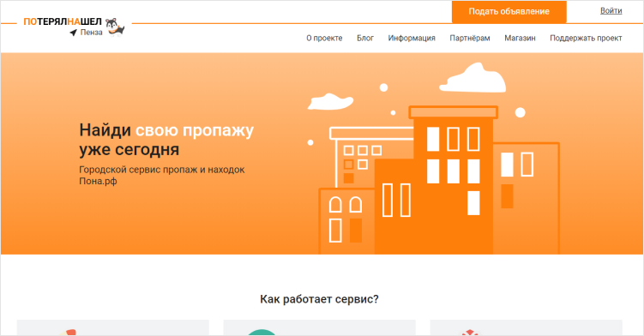
Task: Click the location arrow icon beside Пенза
Action: pos(74,33)
